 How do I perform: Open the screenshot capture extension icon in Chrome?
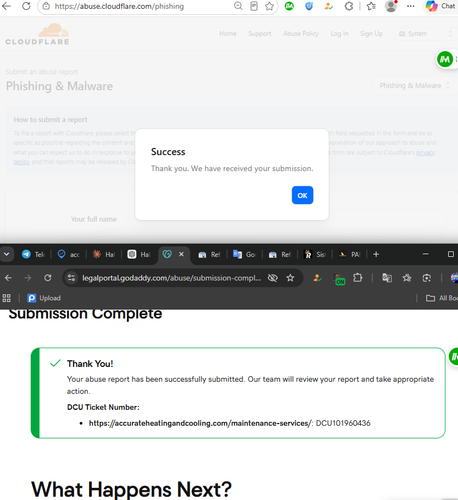coord(427,278)
